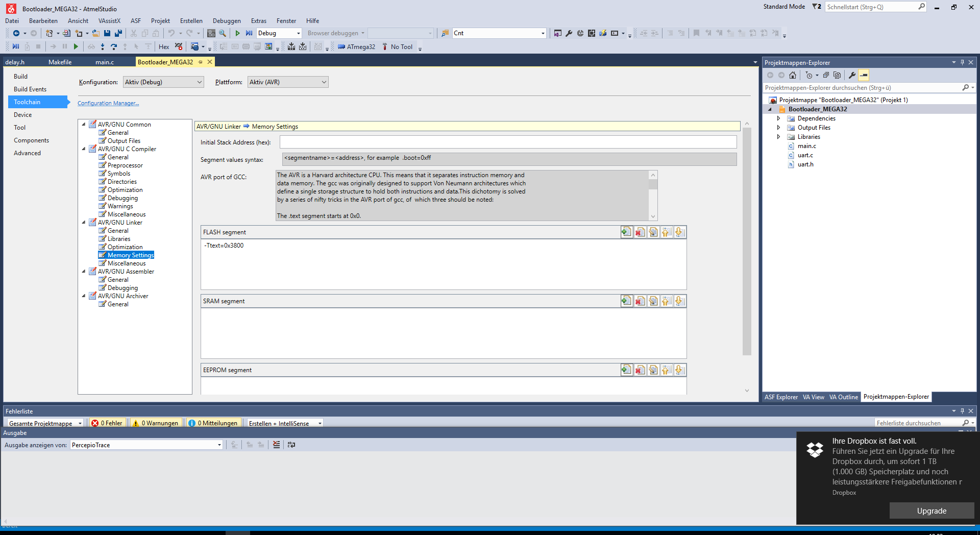Click the Step Over debug icon
The width and height of the screenshot is (980, 535).
[114, 47]
